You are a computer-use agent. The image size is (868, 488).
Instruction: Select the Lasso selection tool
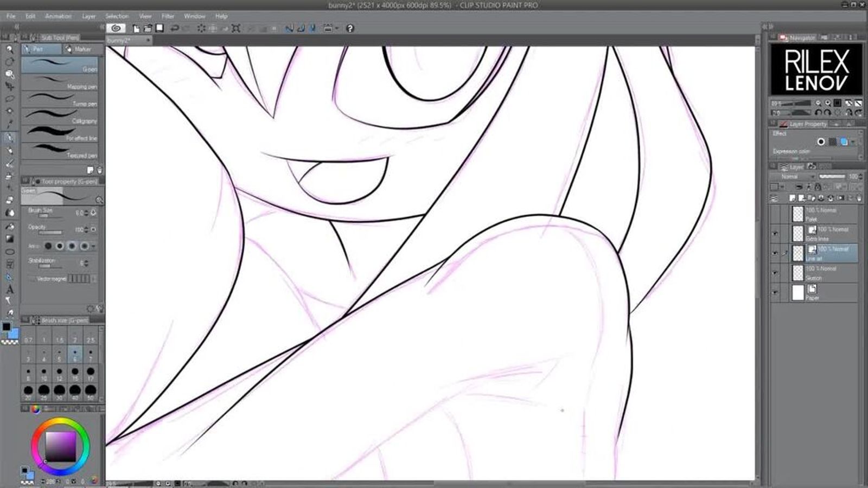tap(9, 99)
